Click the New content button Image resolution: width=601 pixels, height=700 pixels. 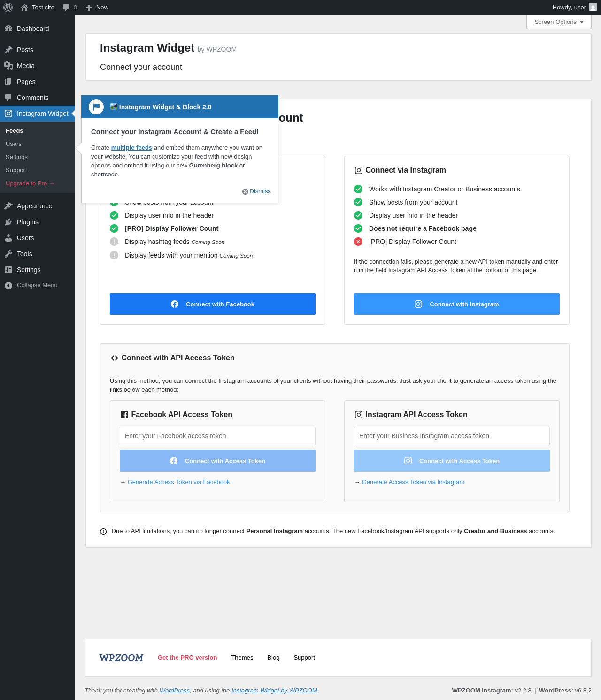[97, 8]
